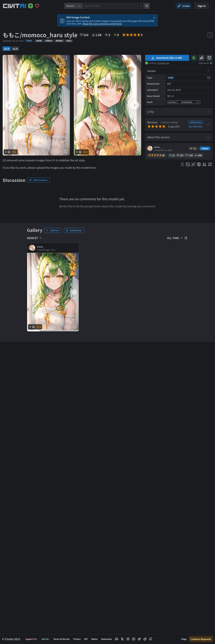Image resolution: width=215 pixels, height=644 pixels.
Task: Expand the Reviews section chevron
Action: [x=208, y=125]
